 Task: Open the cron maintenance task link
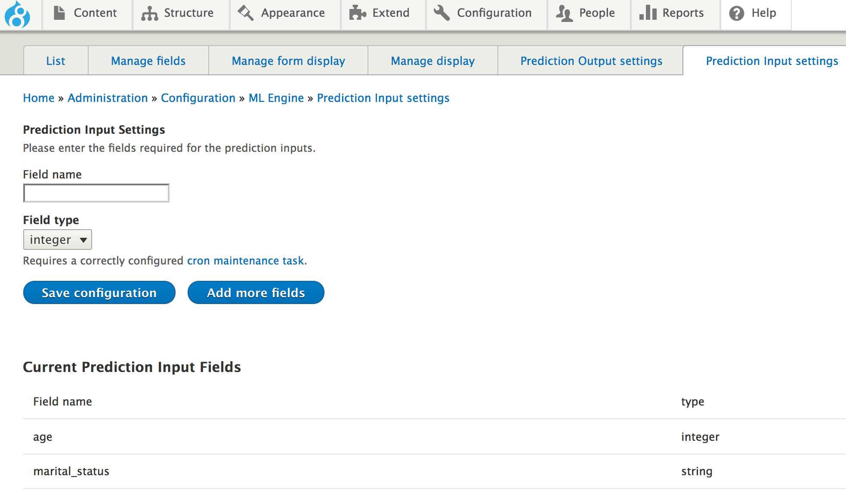click(246, 261)
